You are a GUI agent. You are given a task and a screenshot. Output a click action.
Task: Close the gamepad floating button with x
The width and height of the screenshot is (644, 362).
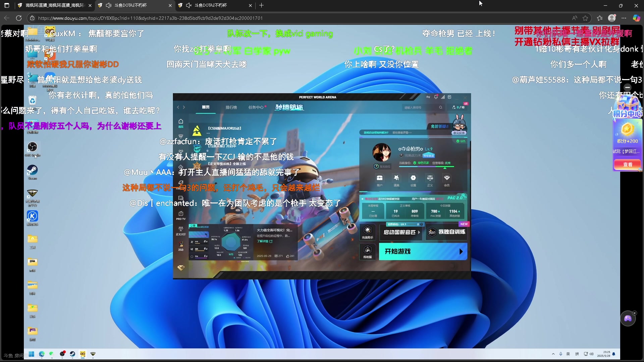[x=634, y=313]
